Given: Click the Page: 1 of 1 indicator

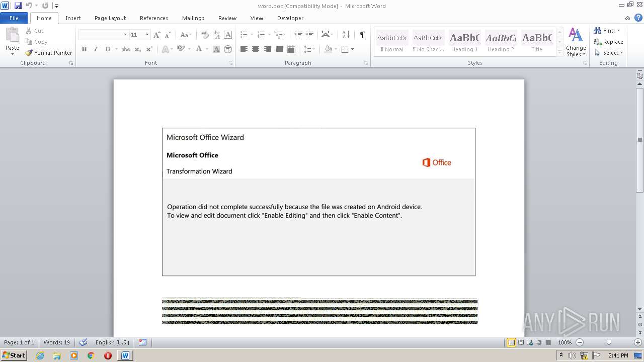Looking at the screenshot, I should point(19,342).
